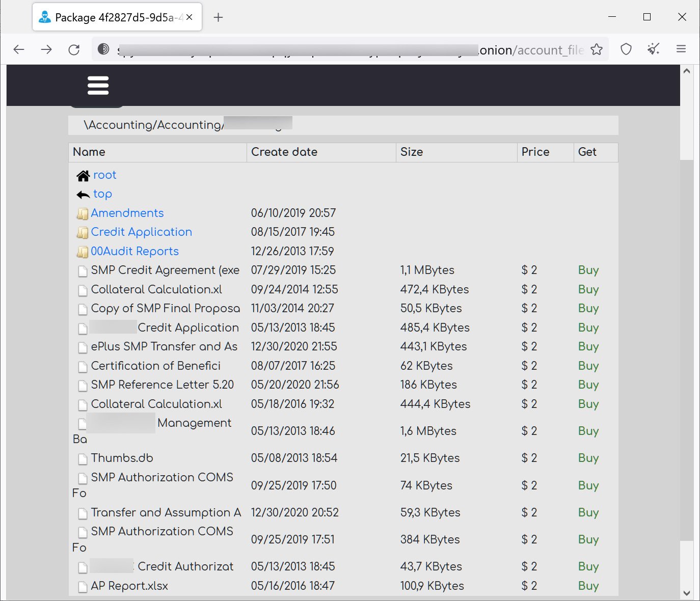Navigate up using the top link
Viewport: 700px width, 601px height.
tap(102, 194)
